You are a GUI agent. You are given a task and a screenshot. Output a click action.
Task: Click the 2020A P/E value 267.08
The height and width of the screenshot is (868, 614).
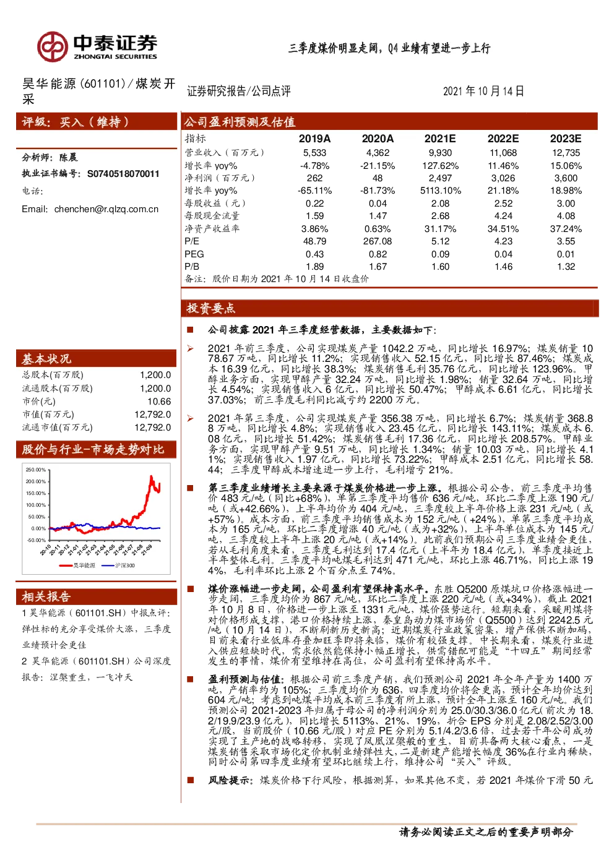point(378,241)
